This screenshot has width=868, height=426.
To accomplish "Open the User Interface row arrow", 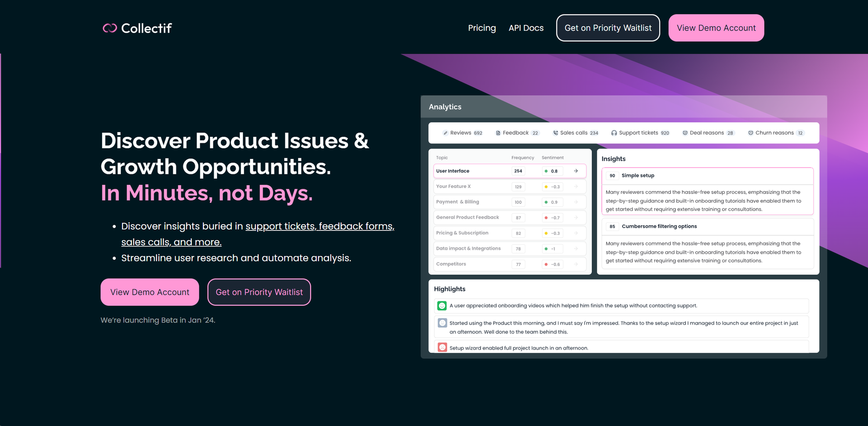I will [576, 171].
